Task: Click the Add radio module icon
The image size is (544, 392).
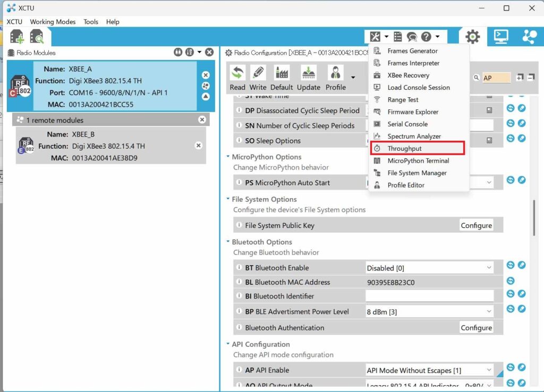Action: (16, 37)
